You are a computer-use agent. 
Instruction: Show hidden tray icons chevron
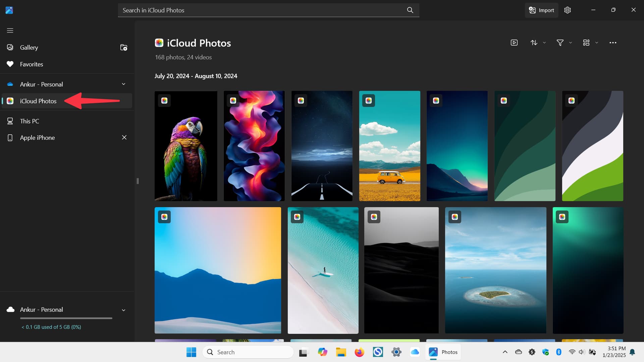(505, 352)
